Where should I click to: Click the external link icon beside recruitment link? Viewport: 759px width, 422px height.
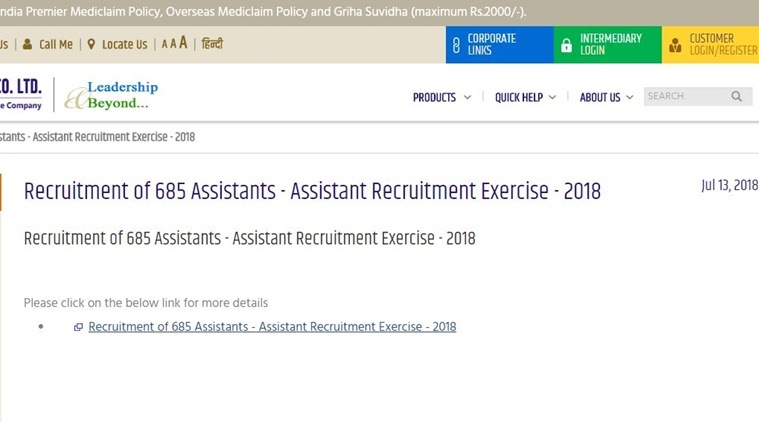78,327
